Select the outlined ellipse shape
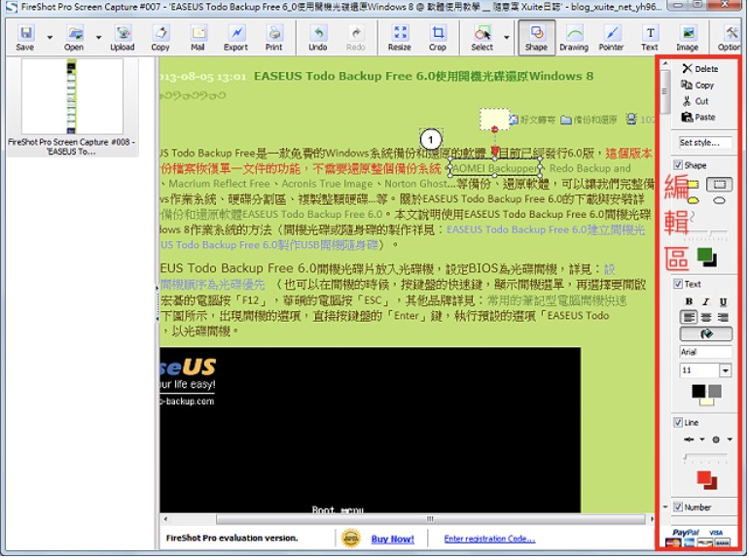749x560 pixels. click(720, 201)
